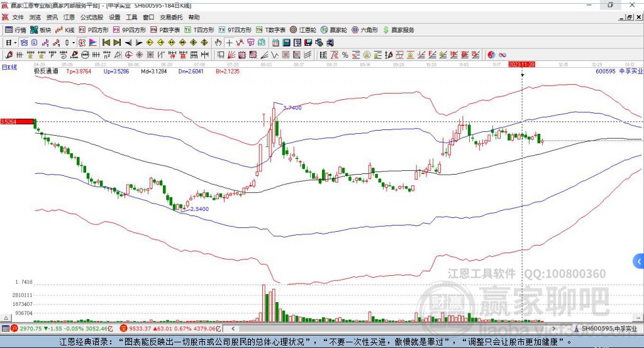The width and height of the screenshot is (644, 348).
Task: Select the red 2023-11-28 date marker
Action: click(x=521, y=65)
